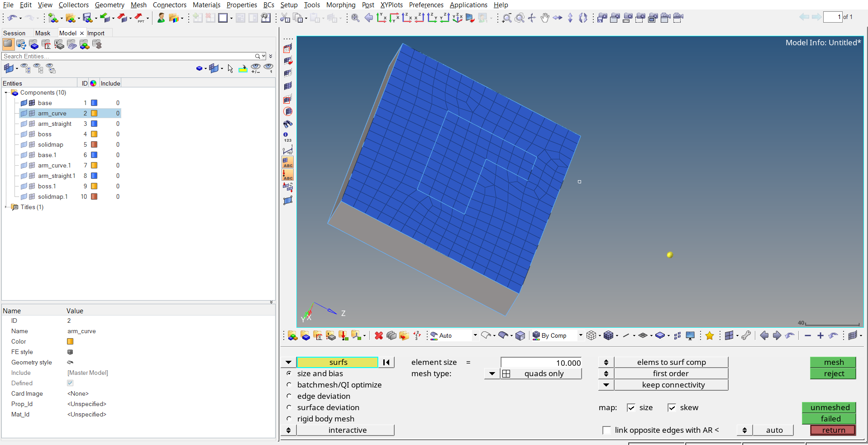Click the unmeshed button
This screenshot has width=868, height=445.
coord(829,407)
